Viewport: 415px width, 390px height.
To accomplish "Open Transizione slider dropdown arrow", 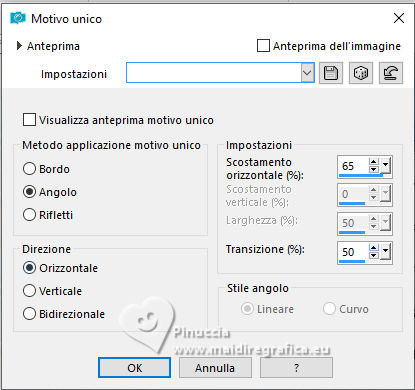I will pos(385,252).
